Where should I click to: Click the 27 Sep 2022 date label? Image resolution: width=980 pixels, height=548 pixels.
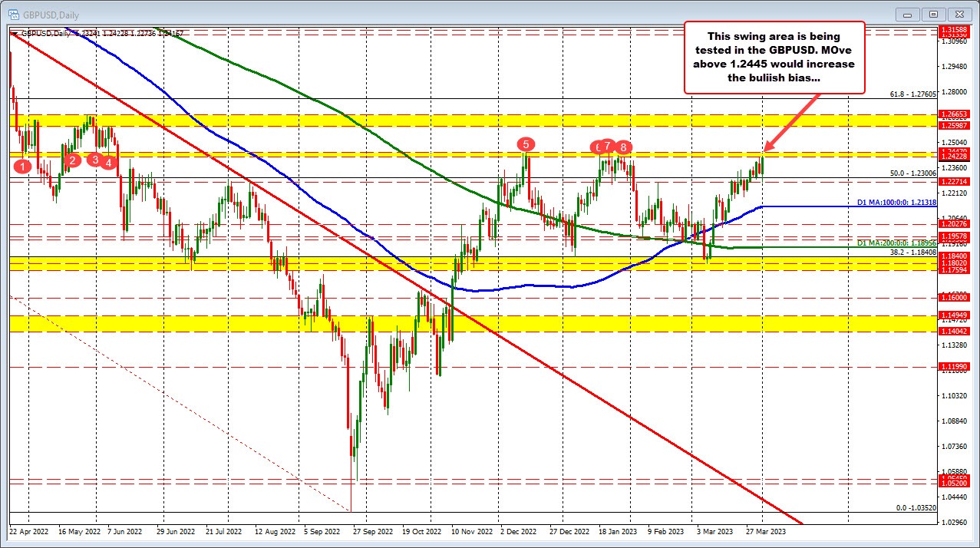[371, 530]
